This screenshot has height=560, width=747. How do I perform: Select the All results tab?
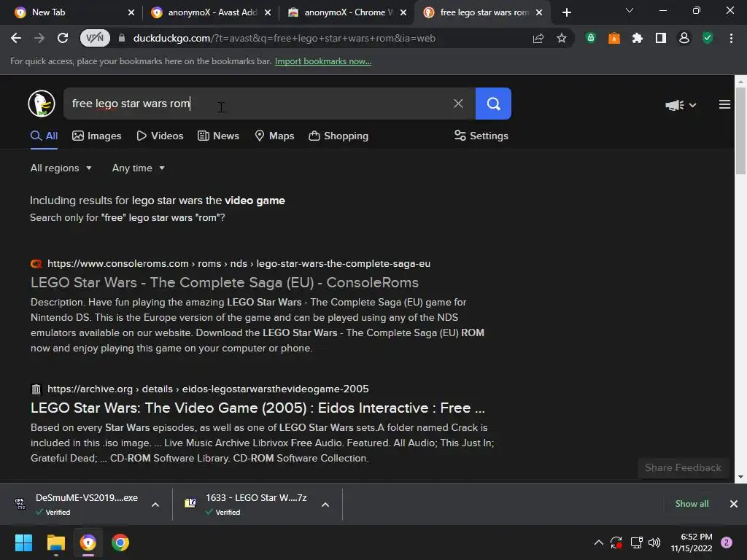point(44,136)
